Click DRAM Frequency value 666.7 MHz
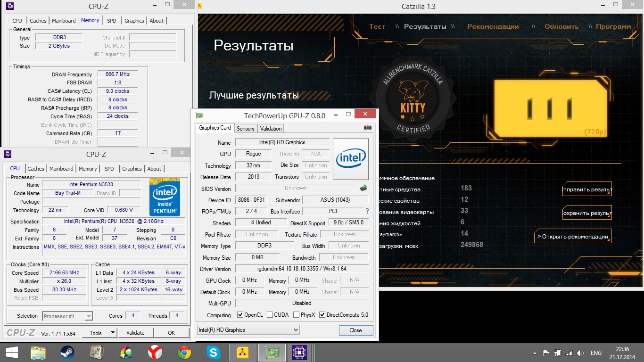644x362 pixels. [117, 74]
